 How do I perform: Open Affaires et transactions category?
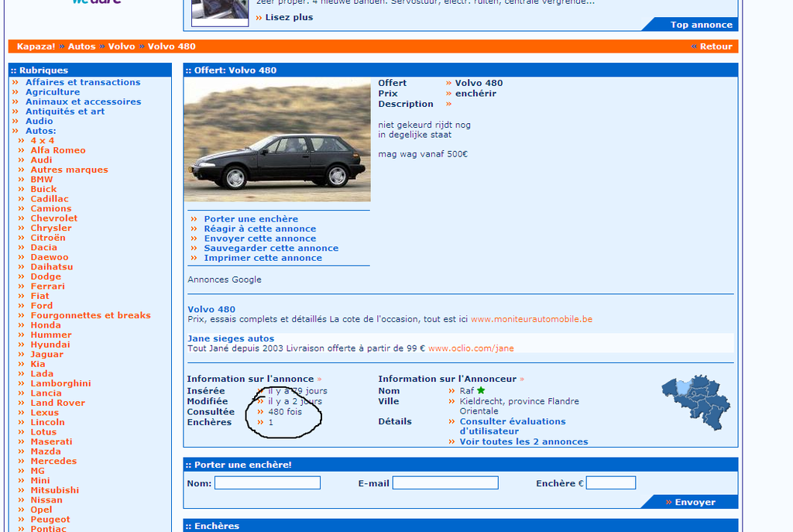click(x=83, y=82)
